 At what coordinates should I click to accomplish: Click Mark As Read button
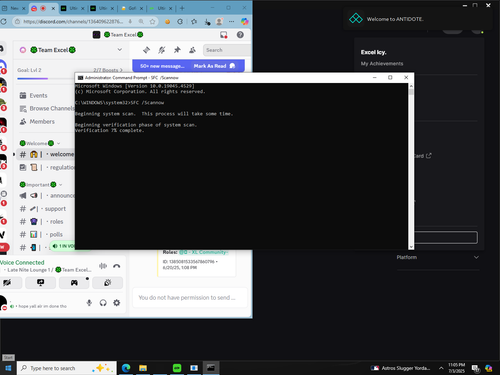tap(214, 66)
